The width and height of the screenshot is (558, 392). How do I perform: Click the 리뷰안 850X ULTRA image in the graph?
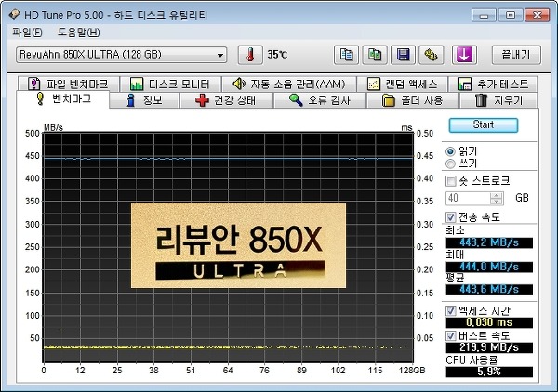tap(238, 245)
